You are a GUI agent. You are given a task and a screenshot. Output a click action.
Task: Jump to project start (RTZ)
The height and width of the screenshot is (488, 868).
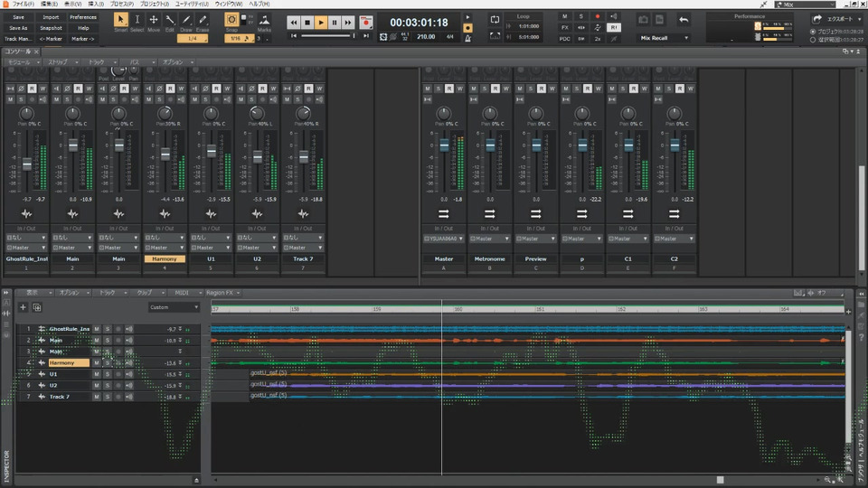pos(294,36)
